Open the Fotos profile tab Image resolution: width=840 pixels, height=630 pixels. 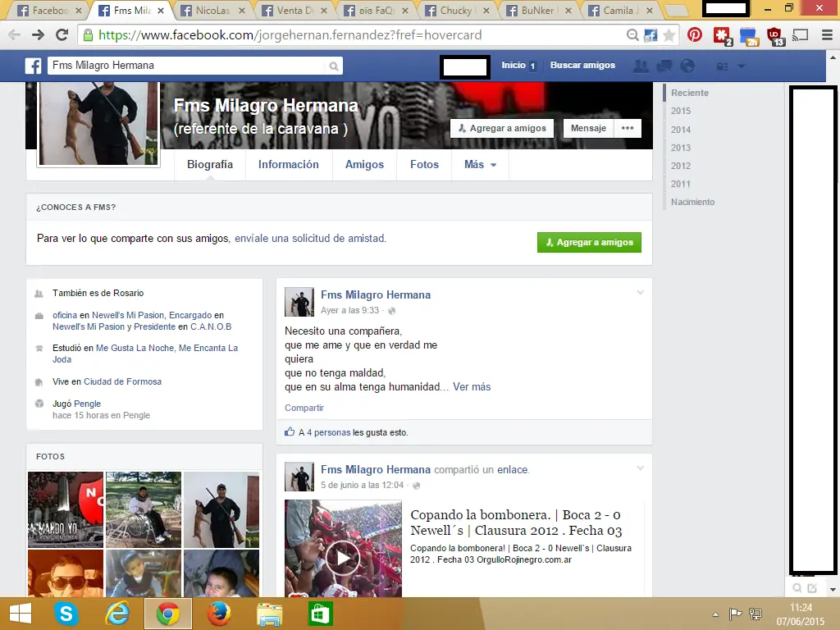pyautogui.click(x=424, y=164)
